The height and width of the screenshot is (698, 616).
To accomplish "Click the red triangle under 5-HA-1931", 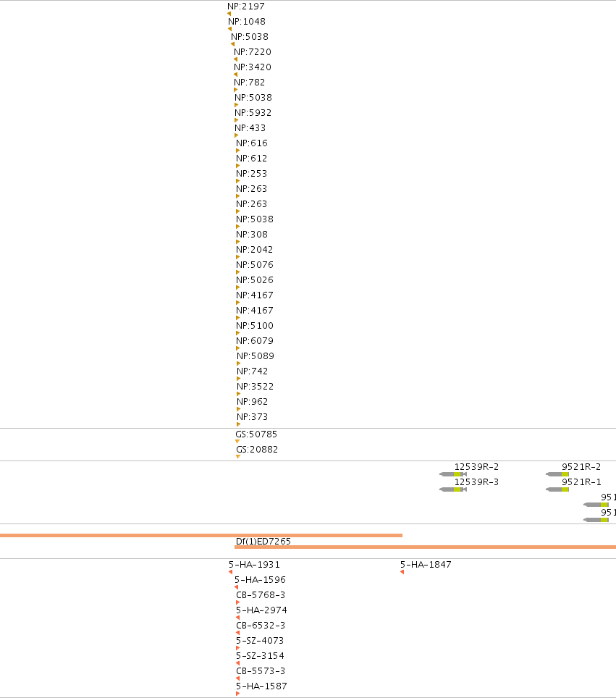I will click(231, 572).
